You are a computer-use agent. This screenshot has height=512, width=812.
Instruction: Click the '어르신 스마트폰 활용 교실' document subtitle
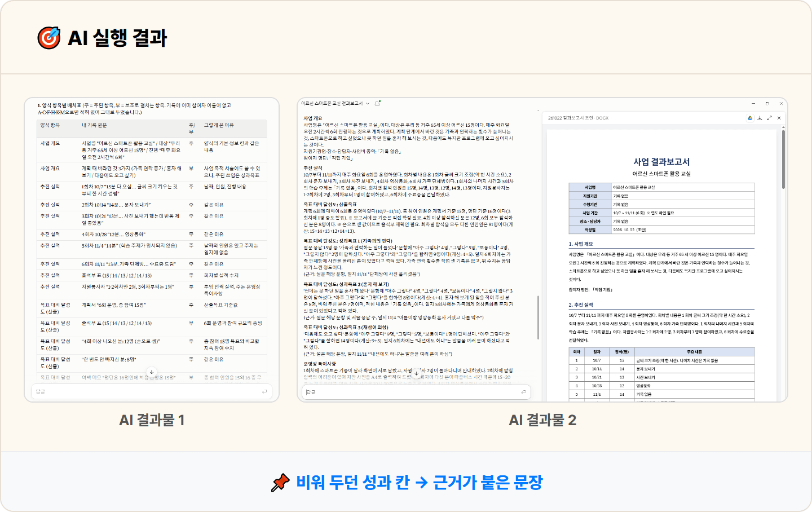pyautogui.click(x=661, y=174)
